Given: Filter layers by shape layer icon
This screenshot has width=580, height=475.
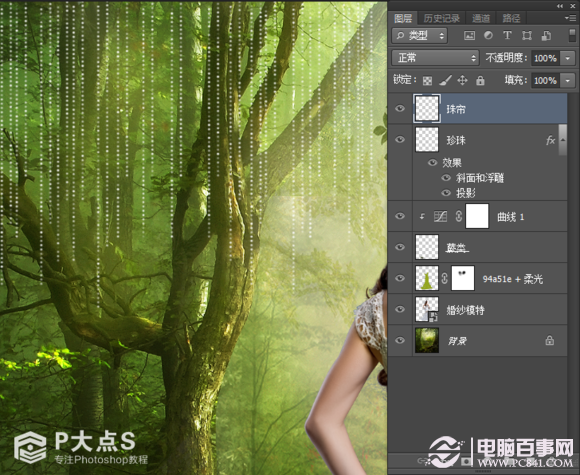Looking at the screenshot, I should [x=527, y=36].
